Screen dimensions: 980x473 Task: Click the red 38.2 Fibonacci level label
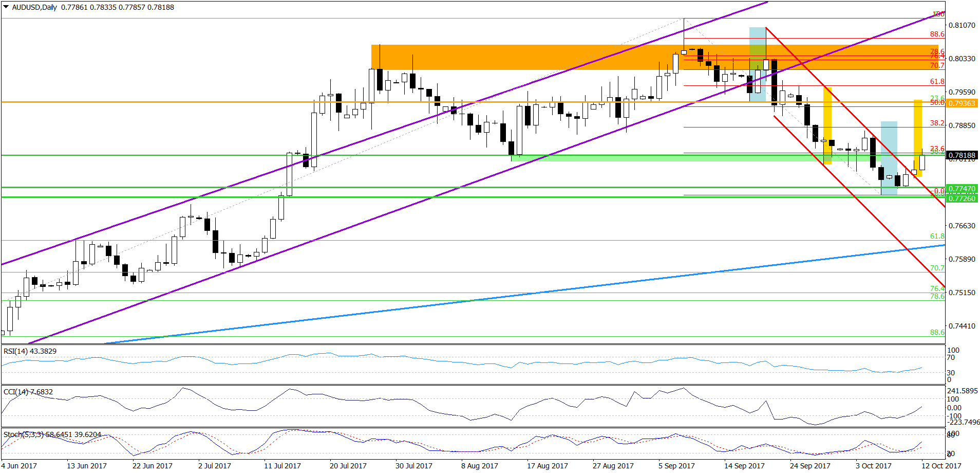click(937, 123)
